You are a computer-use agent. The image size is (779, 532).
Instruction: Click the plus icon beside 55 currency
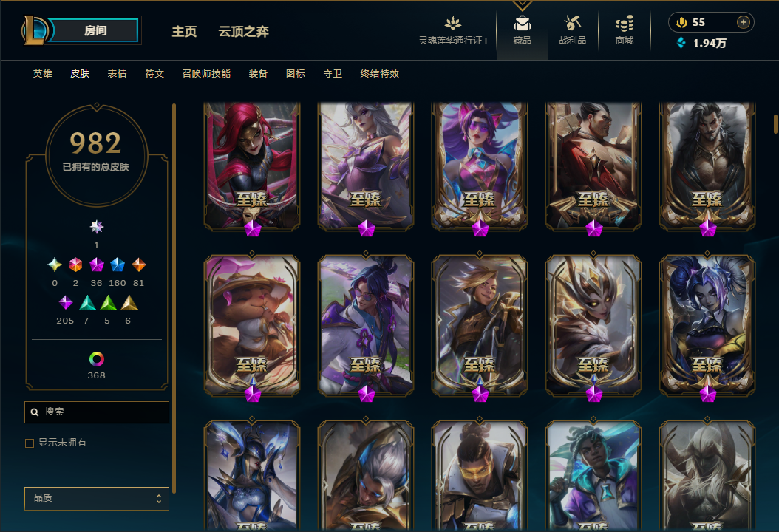pyautogui.click(x=744, y=22)
